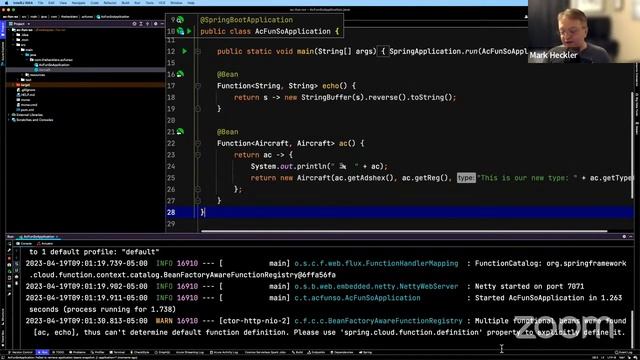The image size is (640, 360).
Task: Select the target folder in tree
Action: pyautogui.click(x=23, y=84)
